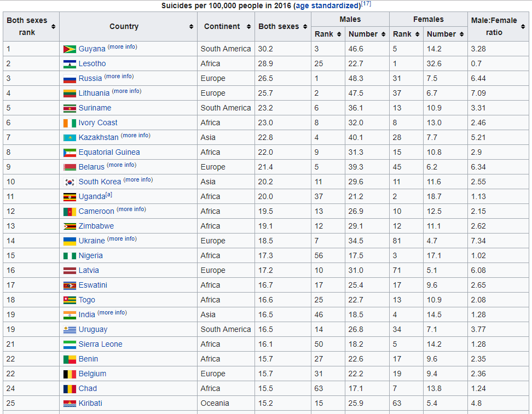Open the Equatorial Guinea link
Viewport: 532px width, 414px height.
(x=109, y=152)
